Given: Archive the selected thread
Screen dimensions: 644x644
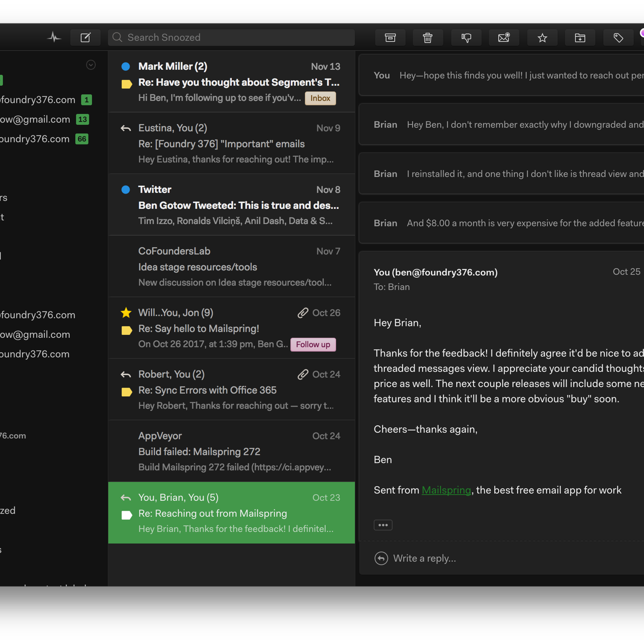Looking at the screenshot, I should coord(390,38).
